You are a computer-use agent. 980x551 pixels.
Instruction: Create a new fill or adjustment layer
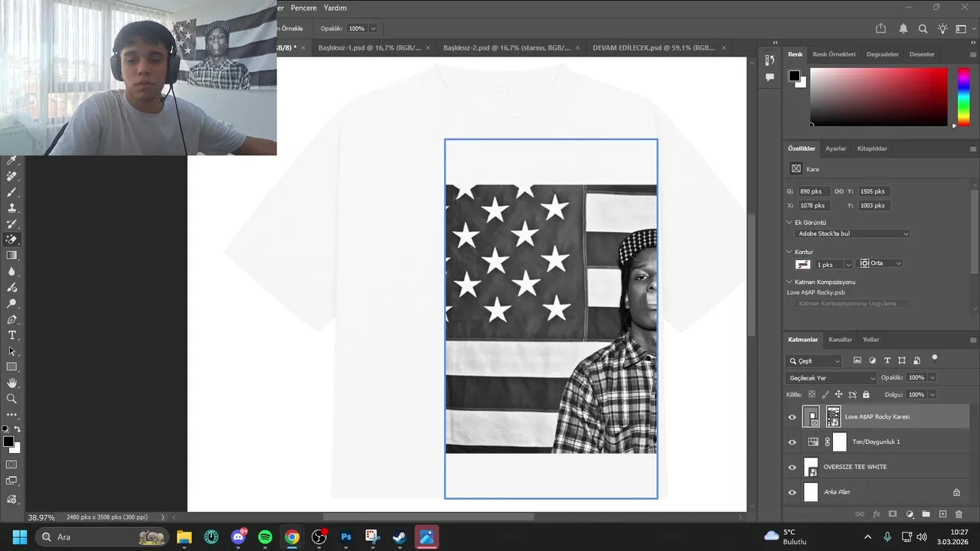pyautogui.click(x=910, y=514)
